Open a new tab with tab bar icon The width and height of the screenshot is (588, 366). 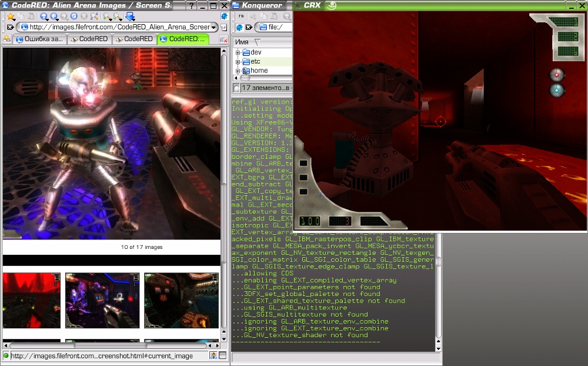(x=7, y=39)
